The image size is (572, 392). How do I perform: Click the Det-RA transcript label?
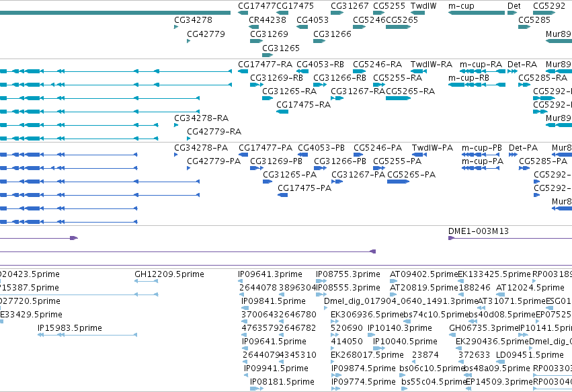(x=522, y=65)
